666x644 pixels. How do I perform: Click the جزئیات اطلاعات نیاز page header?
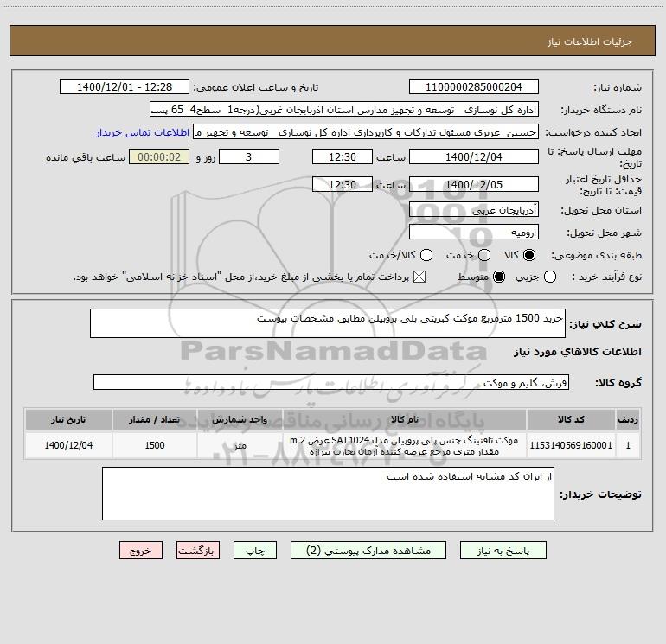[590, 41]
